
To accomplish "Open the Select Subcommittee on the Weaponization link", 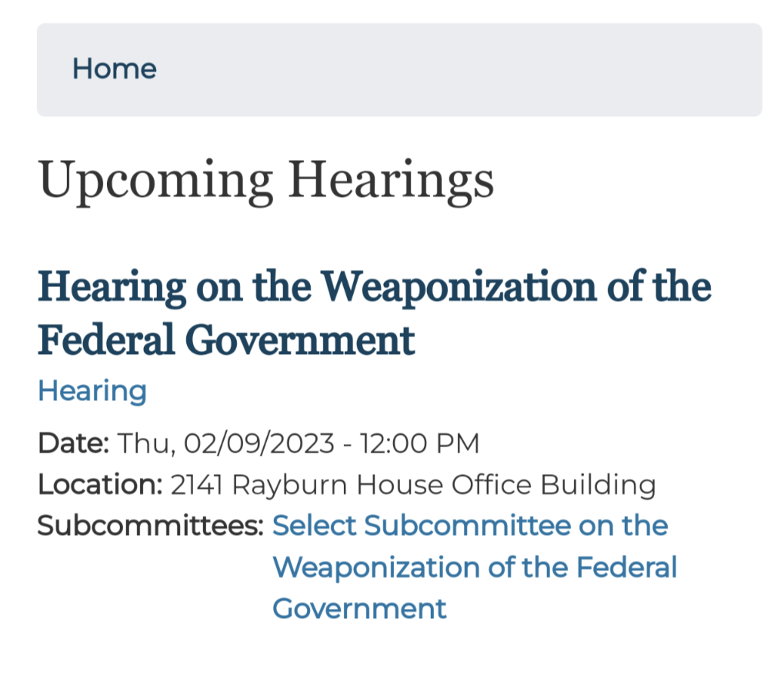I will [469, 527].
